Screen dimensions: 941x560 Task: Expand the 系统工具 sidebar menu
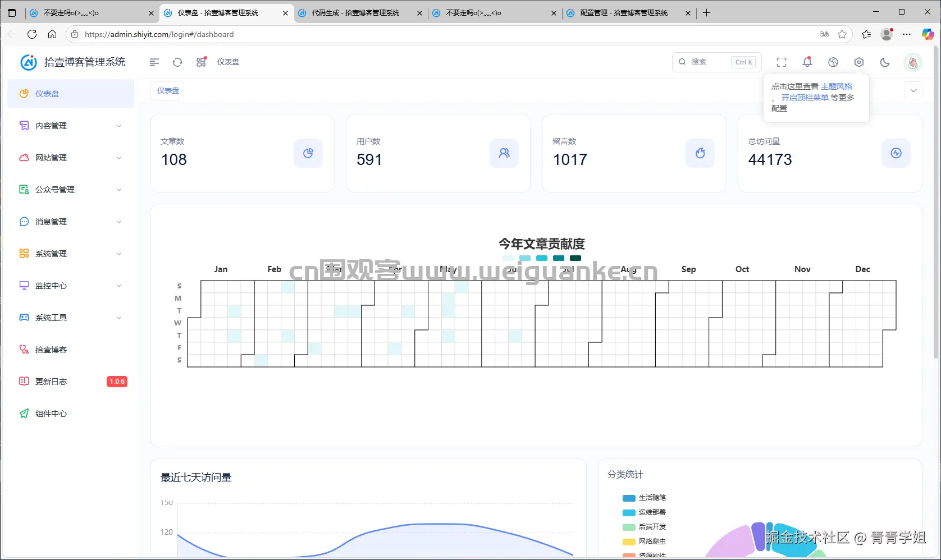pos(71,318)
